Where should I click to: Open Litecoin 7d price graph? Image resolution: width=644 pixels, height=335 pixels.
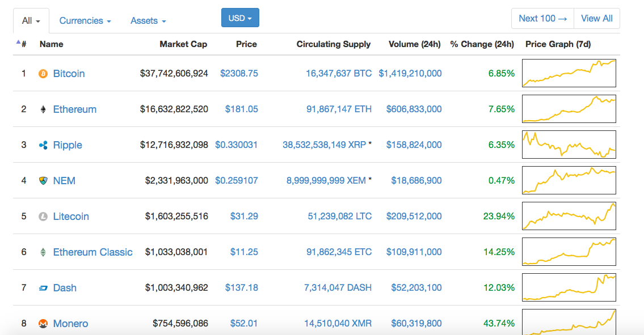[569, 216]
